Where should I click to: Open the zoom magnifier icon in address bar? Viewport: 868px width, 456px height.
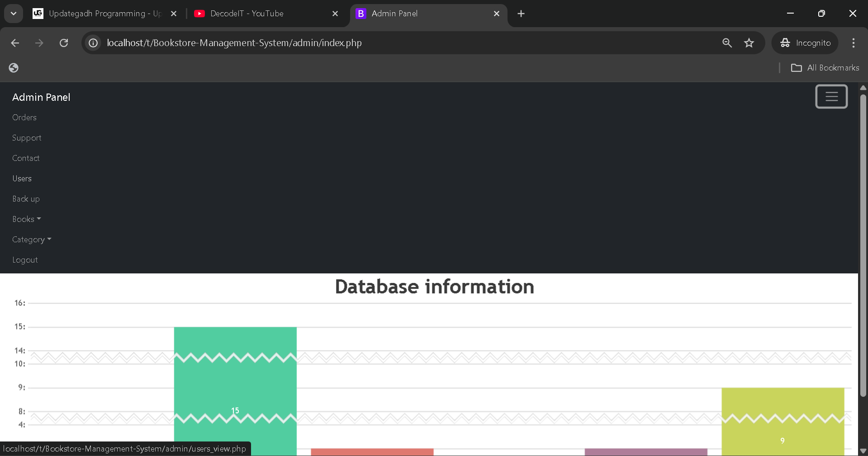[x=727, y=43]
